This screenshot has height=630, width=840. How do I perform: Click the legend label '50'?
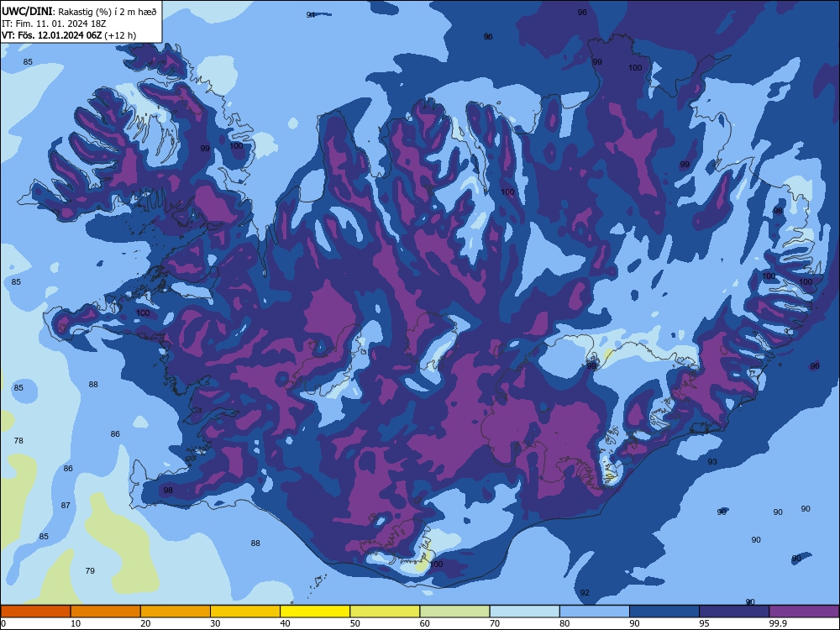[355, 623]
